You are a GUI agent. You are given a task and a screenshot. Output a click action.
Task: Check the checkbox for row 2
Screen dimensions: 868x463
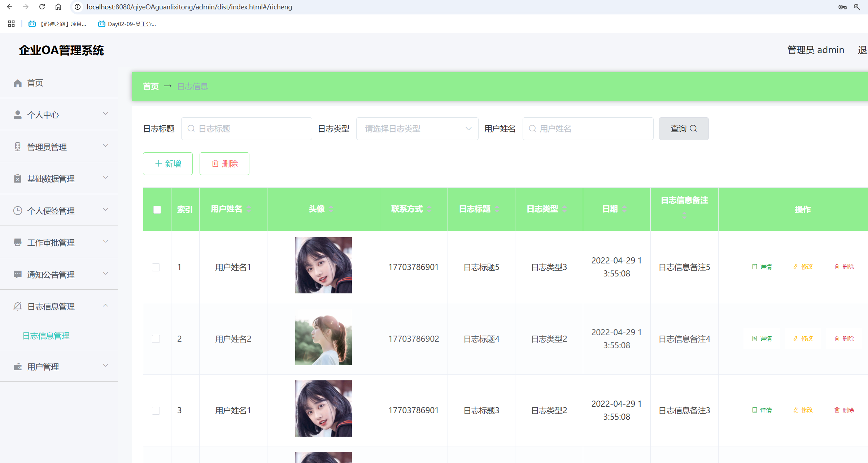(156, 339)
